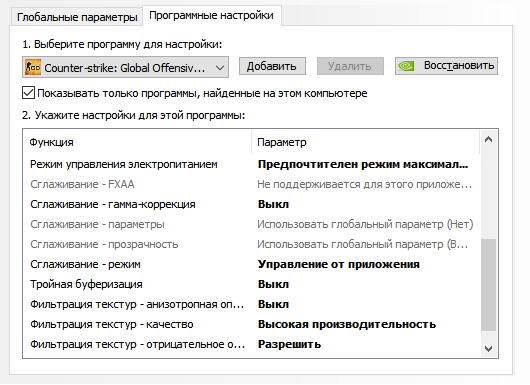Switch to Глобальные параметры tab

(77, 17)
